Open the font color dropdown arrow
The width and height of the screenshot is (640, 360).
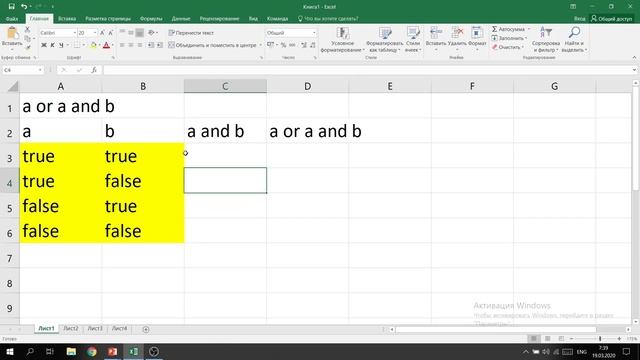[x=112, y=45]
